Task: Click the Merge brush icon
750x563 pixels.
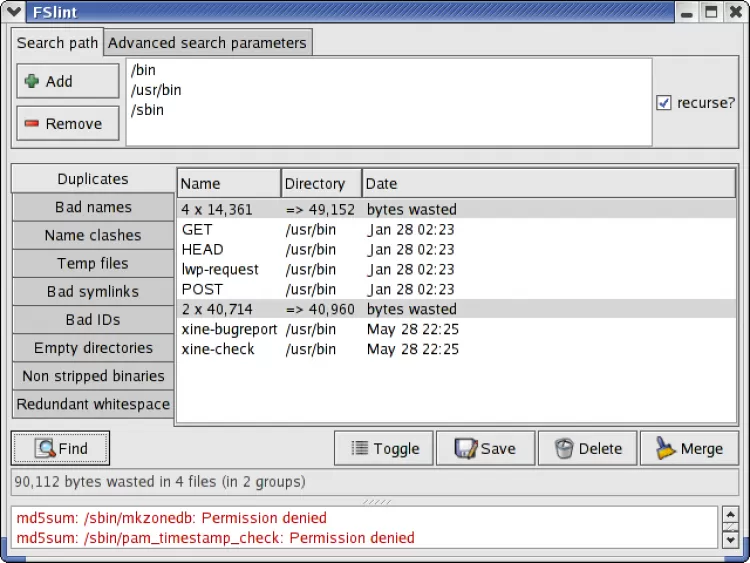Action: click(x=664, y=449)
